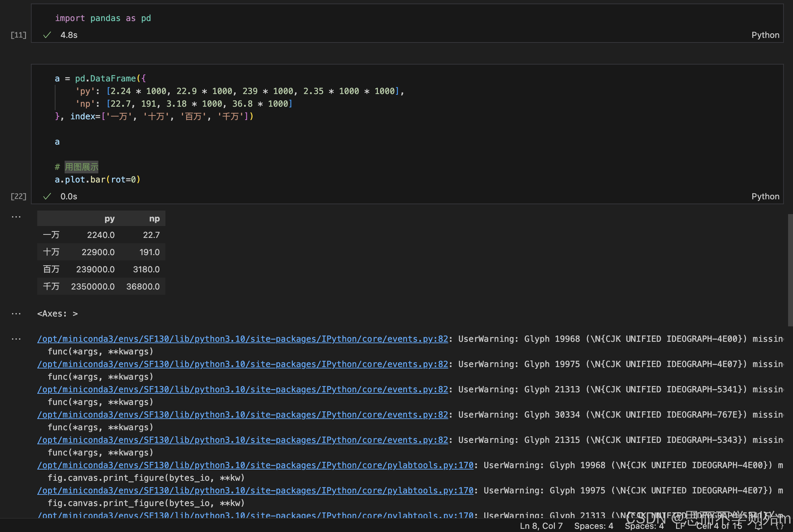Open the pylabtools.py:170 link for the Glyph 19975 warning
The image size is (793, 532).
click(x=255, y=491)
